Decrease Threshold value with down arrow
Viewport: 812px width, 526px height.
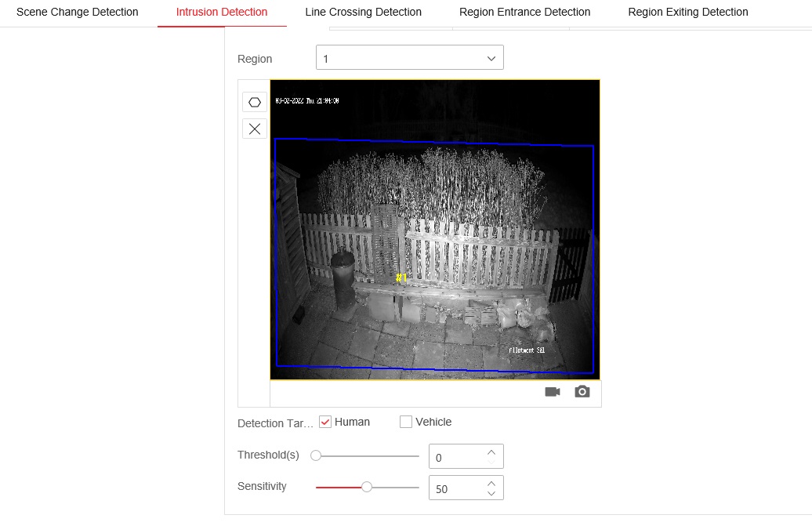click(491, 462)
